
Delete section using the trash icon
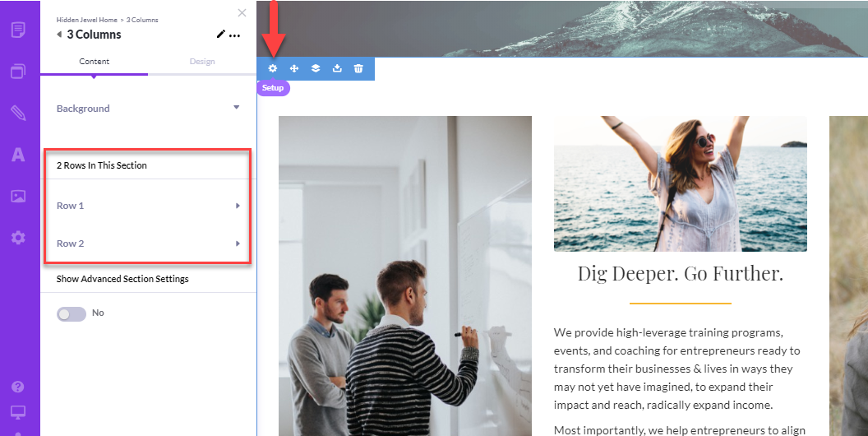tap(358, 68)
